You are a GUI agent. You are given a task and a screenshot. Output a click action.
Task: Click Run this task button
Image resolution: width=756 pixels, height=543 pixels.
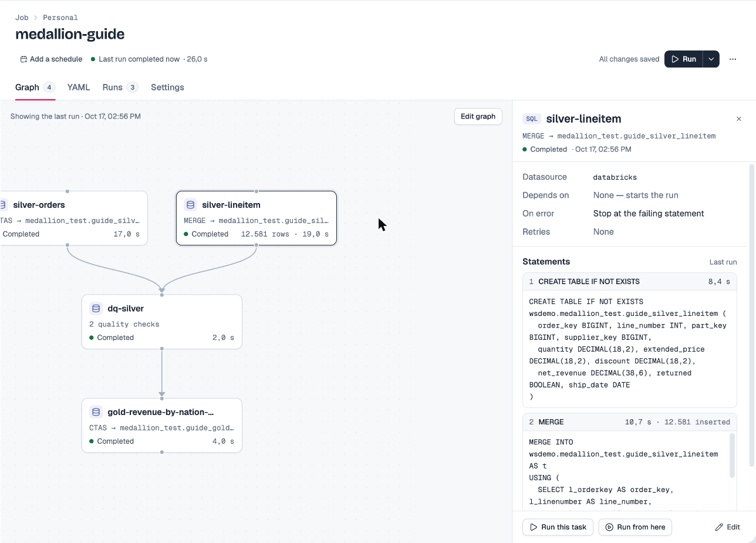(558, 527)
